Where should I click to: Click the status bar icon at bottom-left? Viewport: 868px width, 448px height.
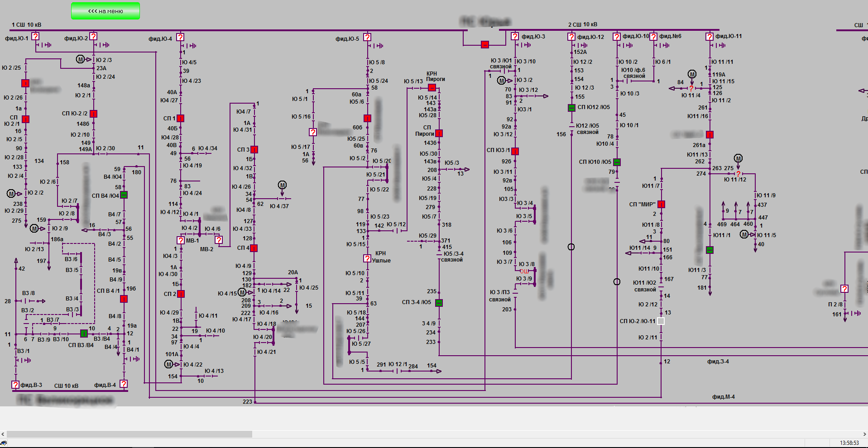tap(4, 443)
